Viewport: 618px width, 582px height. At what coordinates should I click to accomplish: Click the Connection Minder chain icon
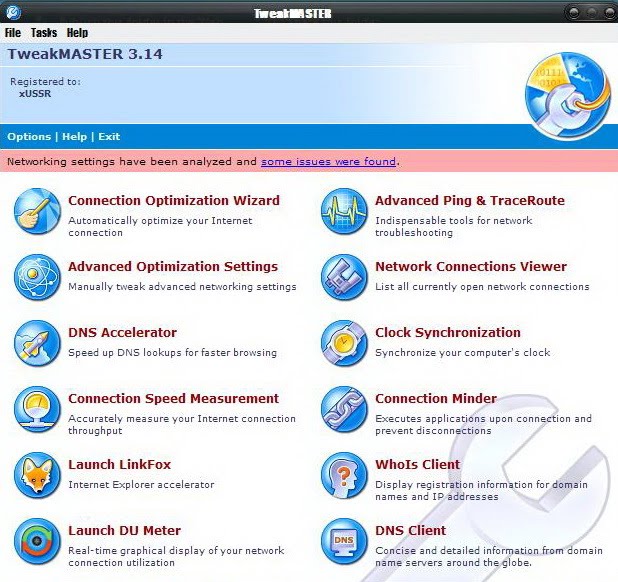click(344, 409)
